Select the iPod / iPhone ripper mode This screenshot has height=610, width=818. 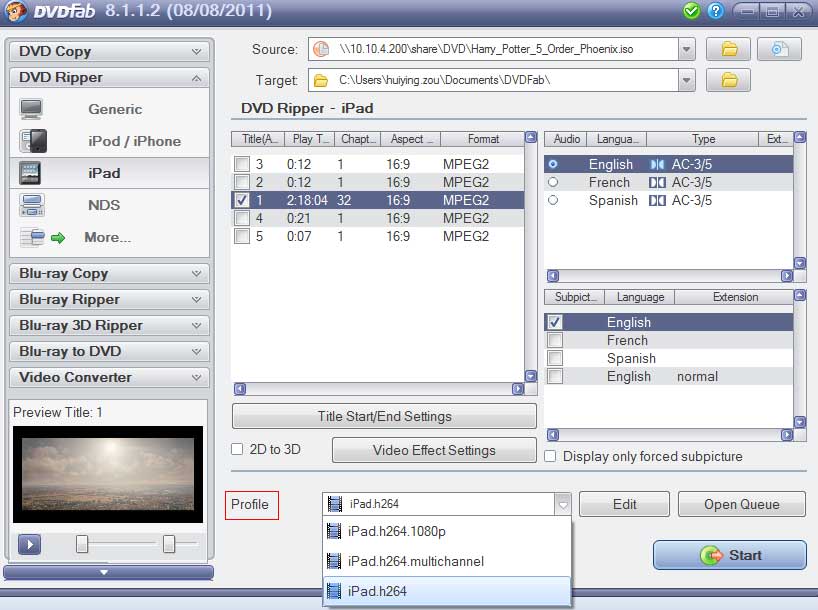(109, 141)
